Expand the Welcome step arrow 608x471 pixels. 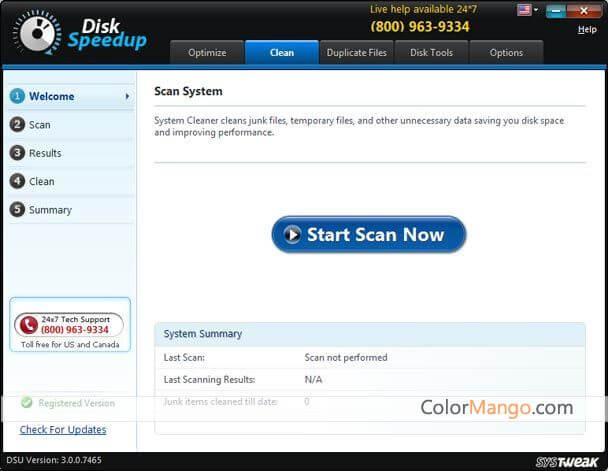tap(127, 97)
